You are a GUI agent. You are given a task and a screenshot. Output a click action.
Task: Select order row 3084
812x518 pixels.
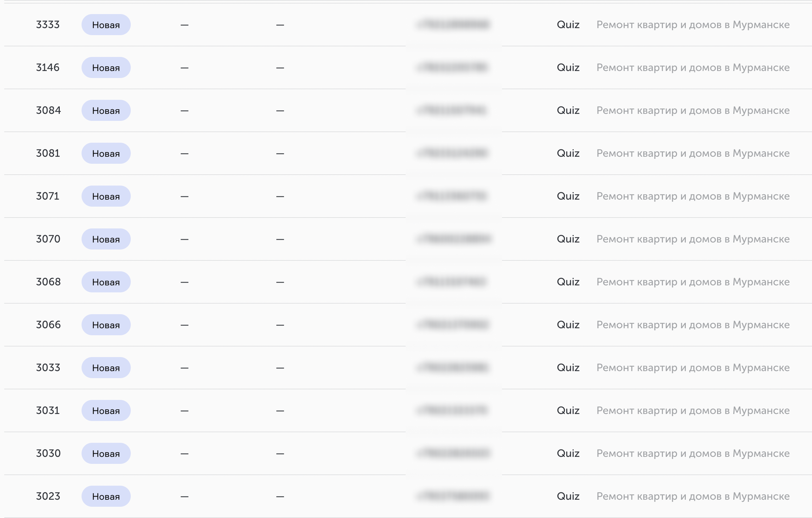click(x=408, y=110)
